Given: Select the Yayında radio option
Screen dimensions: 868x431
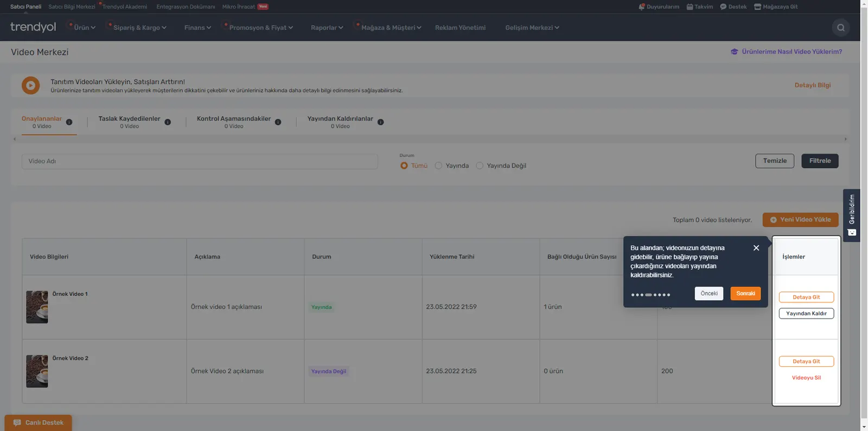Looking at the screenshot, I should pos(438,166).
